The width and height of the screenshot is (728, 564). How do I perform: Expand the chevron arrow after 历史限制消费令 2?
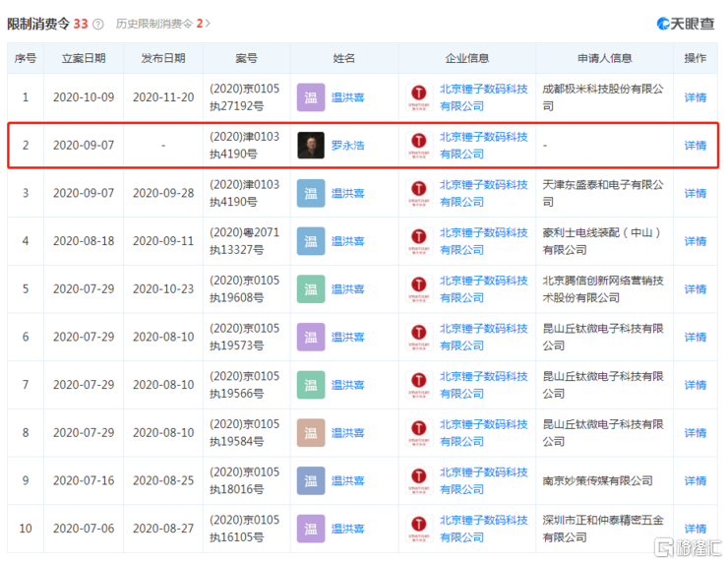(x=208, y=24)
